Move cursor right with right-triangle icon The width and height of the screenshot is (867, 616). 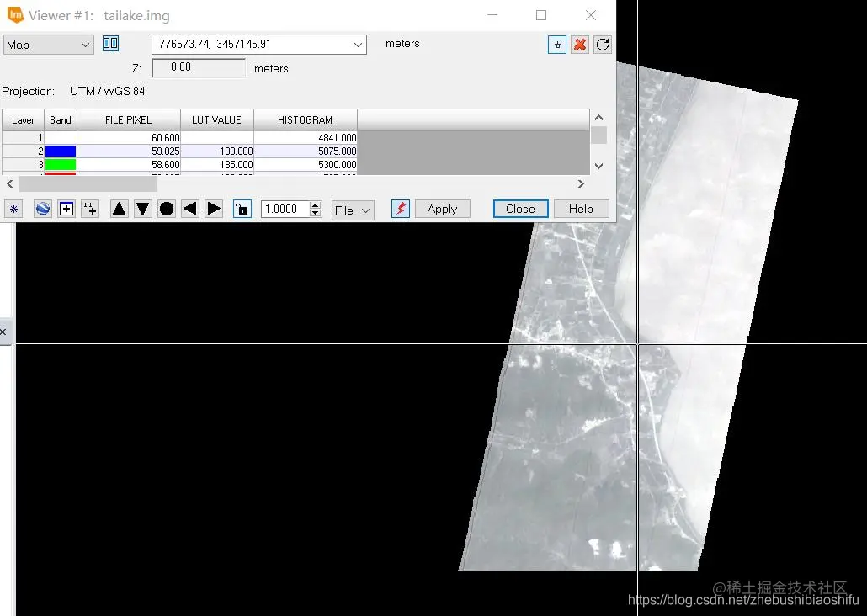point(214,209)
